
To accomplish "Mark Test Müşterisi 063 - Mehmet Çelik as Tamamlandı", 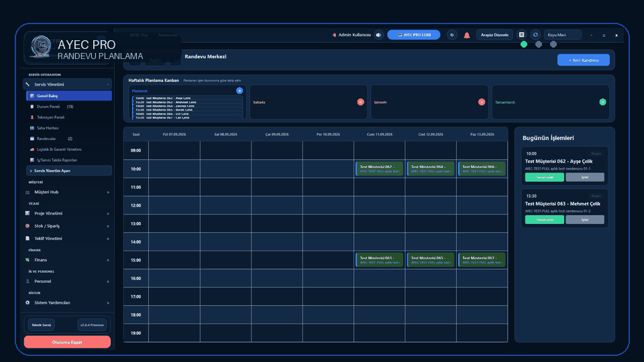I will click(x=544, y=220).
